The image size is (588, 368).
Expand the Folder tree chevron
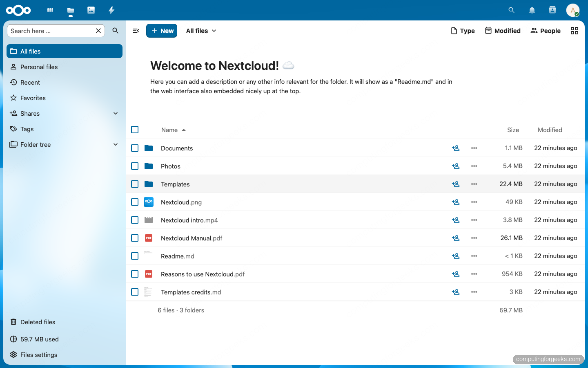pos(116,144)
